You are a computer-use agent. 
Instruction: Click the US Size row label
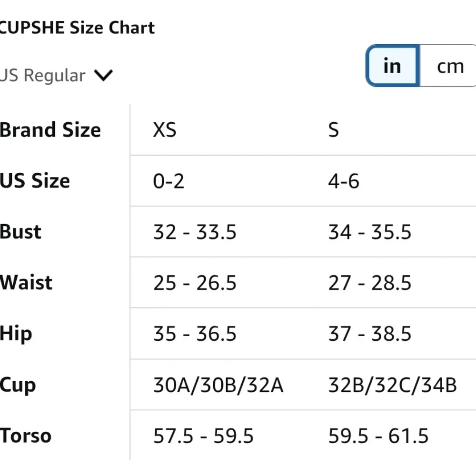(x=35, y=181)
